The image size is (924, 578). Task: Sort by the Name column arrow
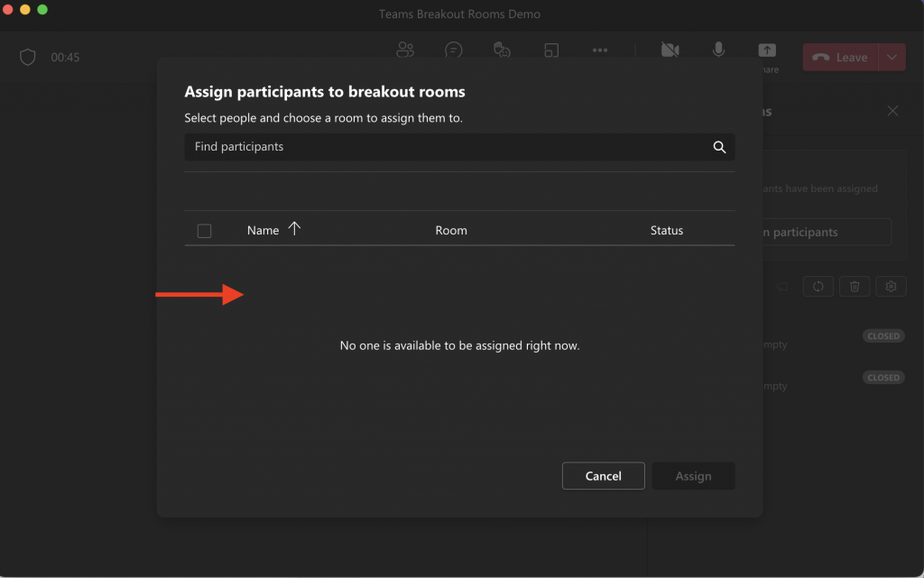coord(294,229)
